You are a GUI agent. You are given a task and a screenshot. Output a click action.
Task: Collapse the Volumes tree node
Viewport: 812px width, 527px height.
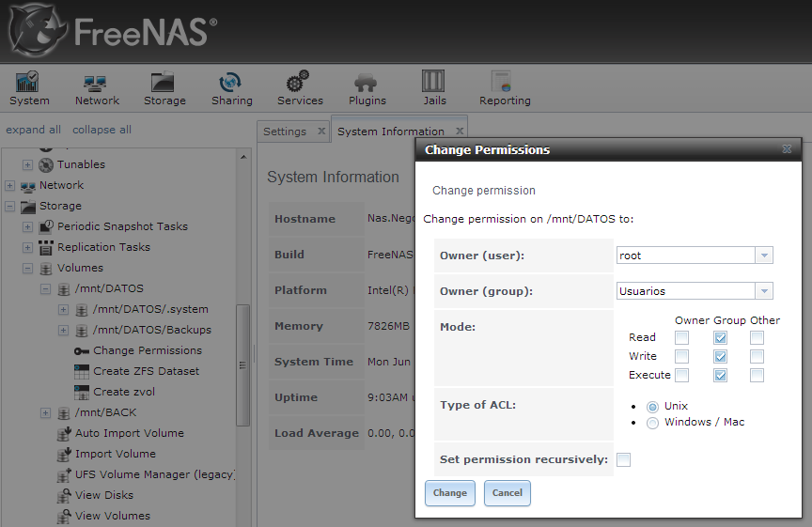[28, 268]
